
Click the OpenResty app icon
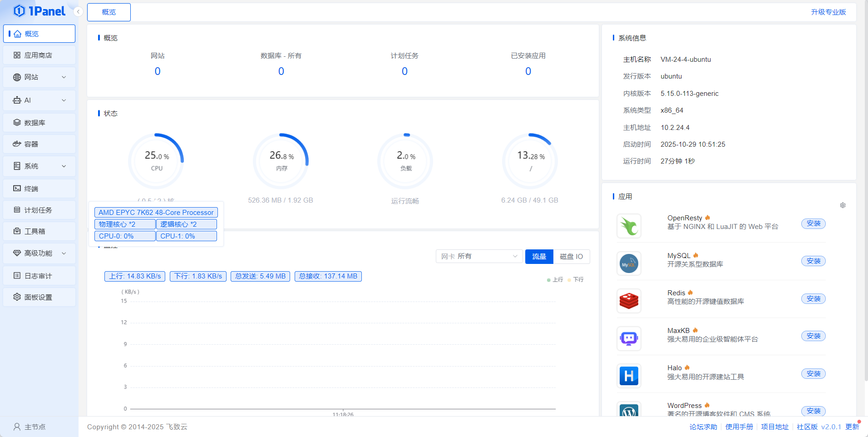[x=629, y=226]
